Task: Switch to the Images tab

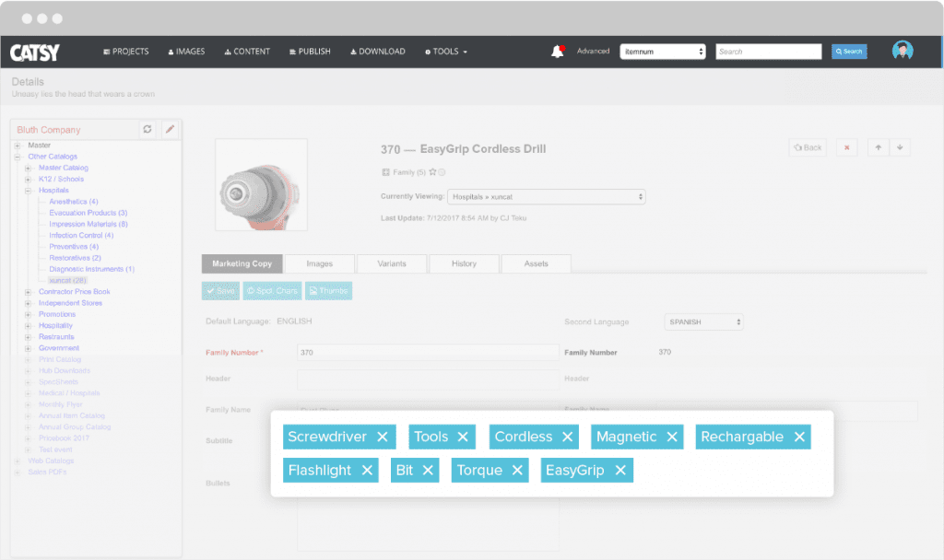Action: [x=320, y=263]
